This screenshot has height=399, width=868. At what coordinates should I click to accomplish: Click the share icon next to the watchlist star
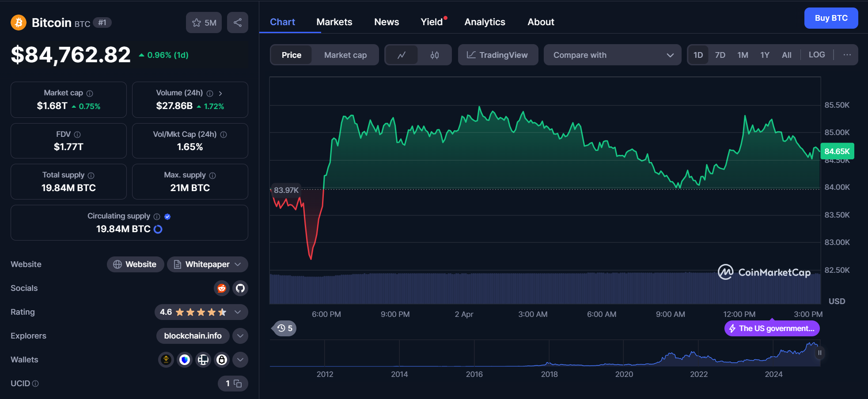[x=237, y=23]
